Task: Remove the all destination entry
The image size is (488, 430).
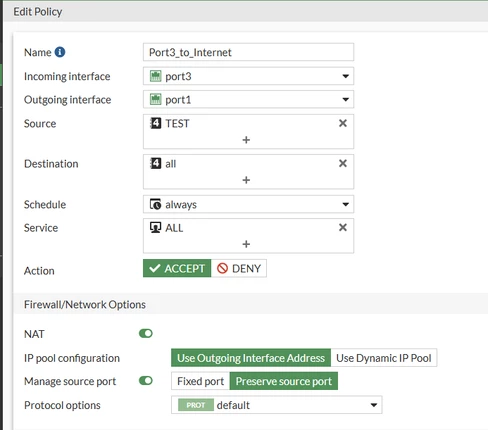Action: 343,163
